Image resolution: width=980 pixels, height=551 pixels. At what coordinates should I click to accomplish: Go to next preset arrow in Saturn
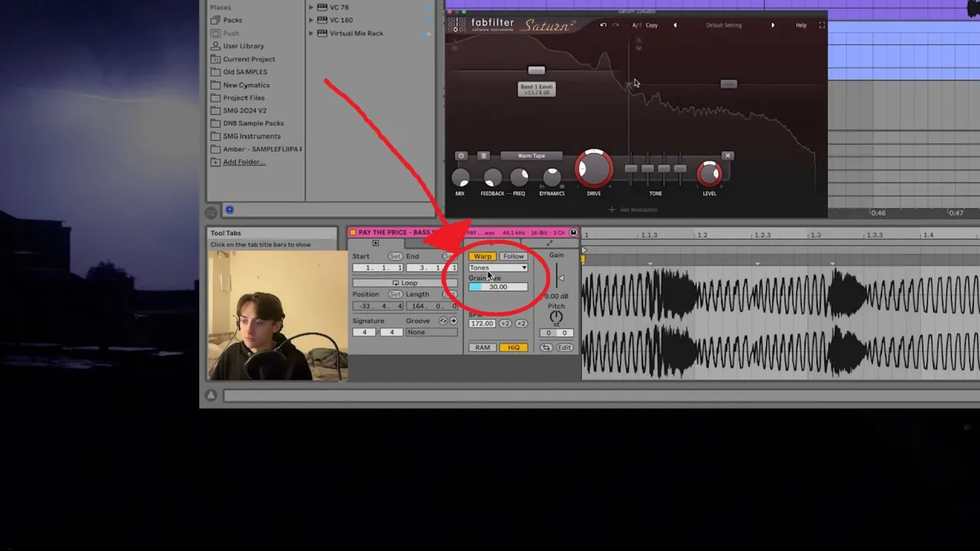[773, 25]
